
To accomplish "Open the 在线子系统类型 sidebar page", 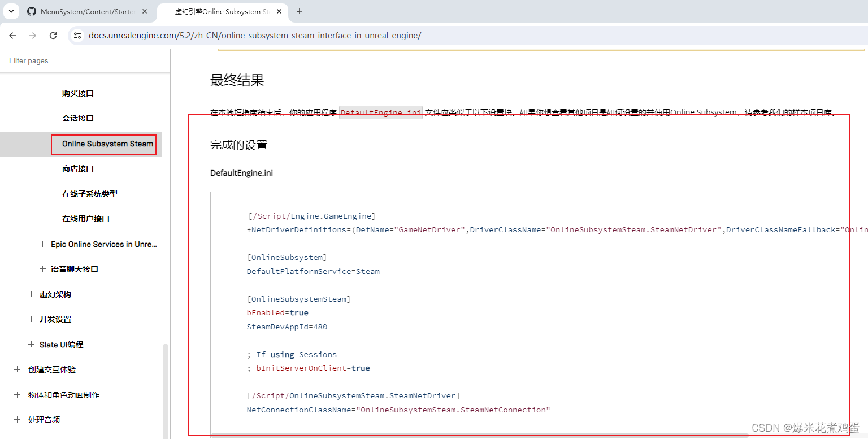I will pyautogui.click(x=90, y=194).
